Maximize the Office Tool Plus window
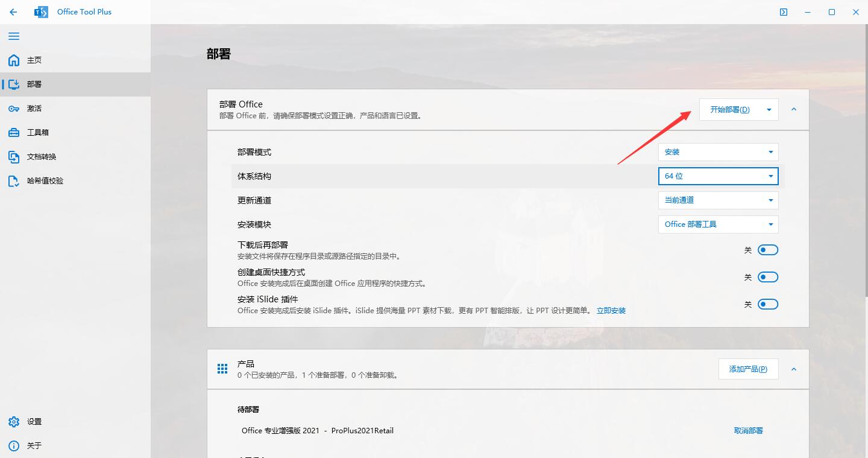The image size is (868, 458). (832, 12)
